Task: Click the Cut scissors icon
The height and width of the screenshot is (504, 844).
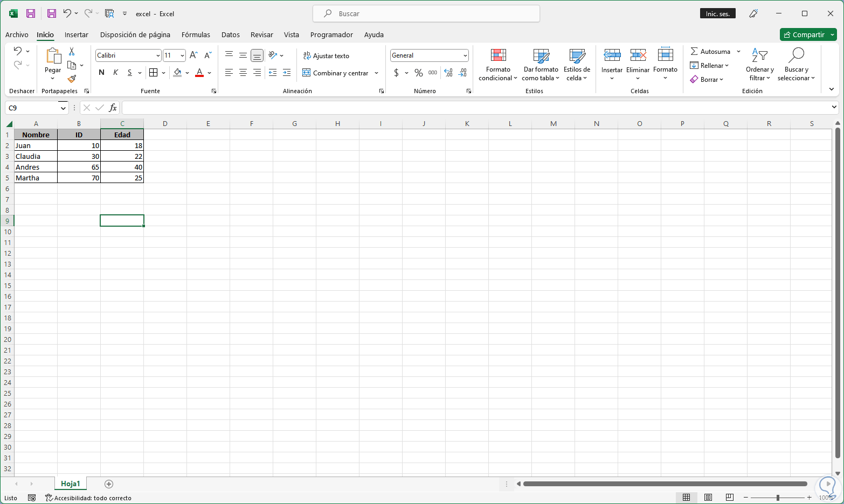Action: [72, 52]
